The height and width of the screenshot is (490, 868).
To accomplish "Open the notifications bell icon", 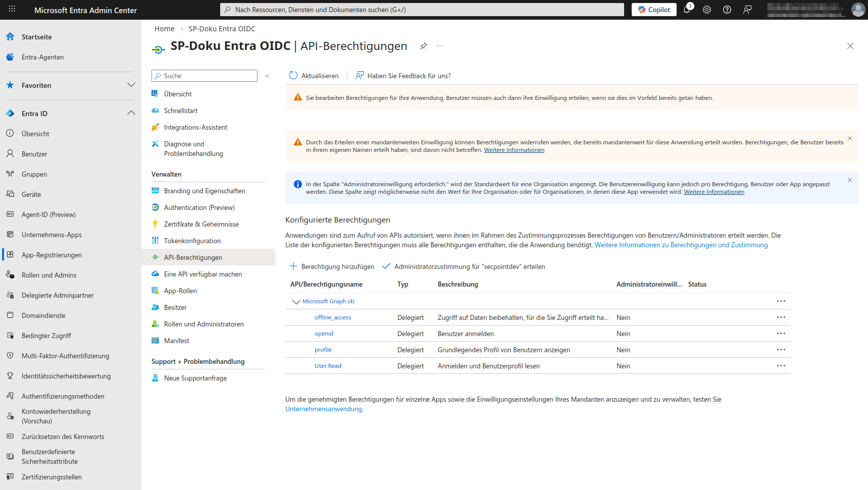I will coord(687,10).
